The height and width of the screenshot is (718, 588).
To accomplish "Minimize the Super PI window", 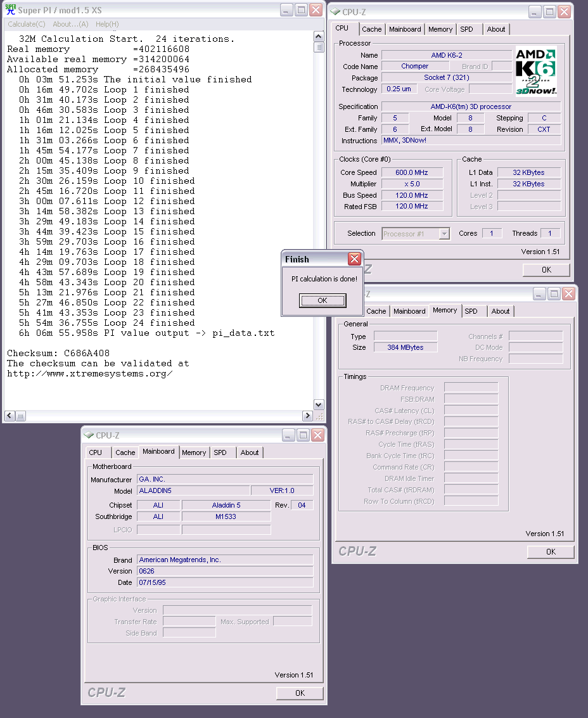I will 286,10.
